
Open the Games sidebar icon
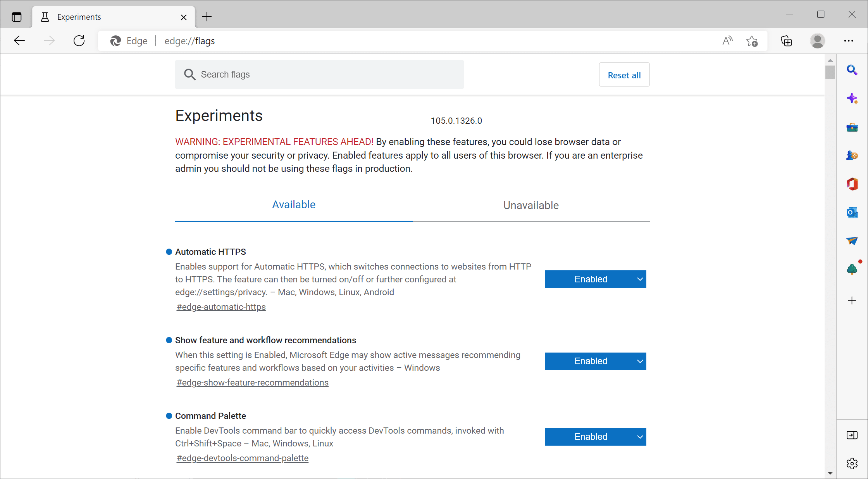coord(852,156)
